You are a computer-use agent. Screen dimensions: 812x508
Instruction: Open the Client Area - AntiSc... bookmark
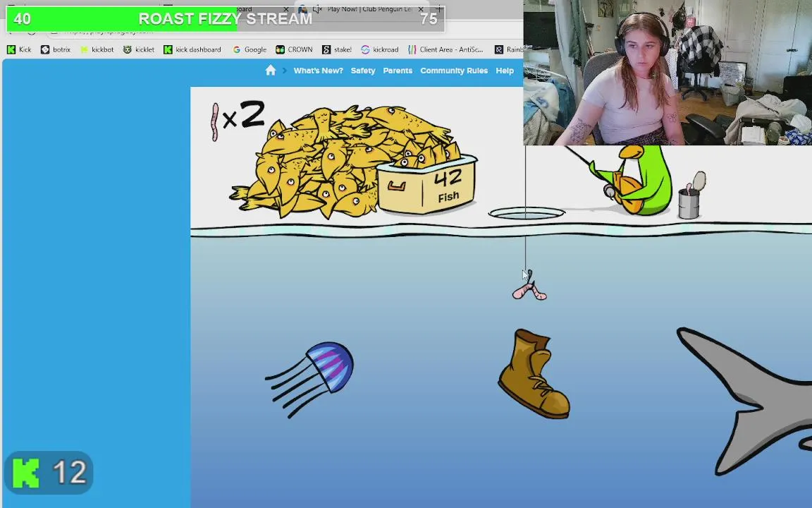point(445,50)
